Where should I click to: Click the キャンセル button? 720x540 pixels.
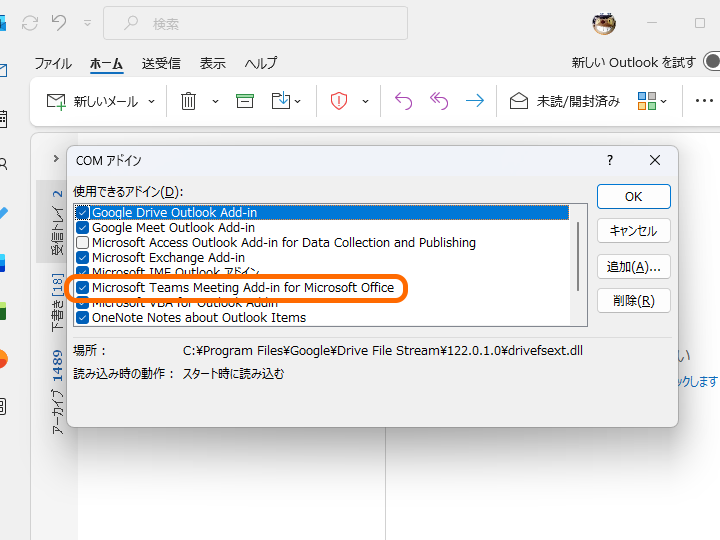[634, 231]
